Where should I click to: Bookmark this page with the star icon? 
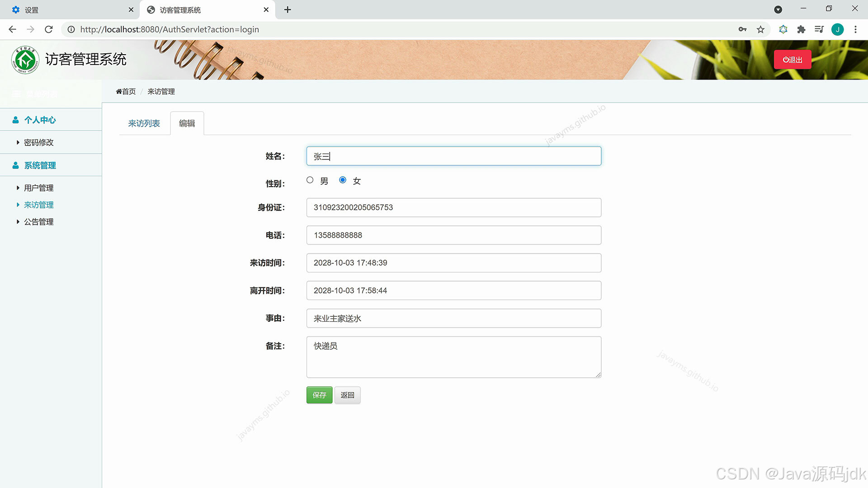(761, 29)
